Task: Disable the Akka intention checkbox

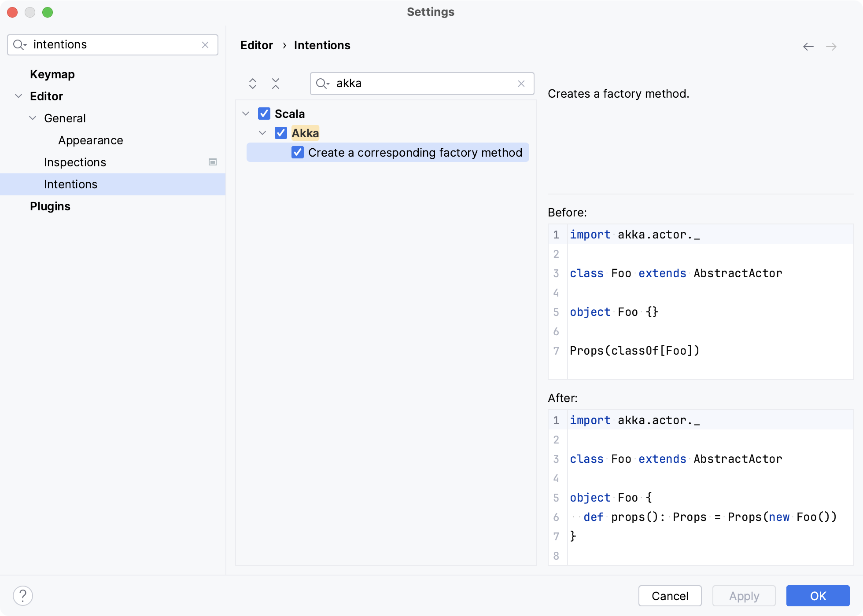Action: tap(281, 133)
